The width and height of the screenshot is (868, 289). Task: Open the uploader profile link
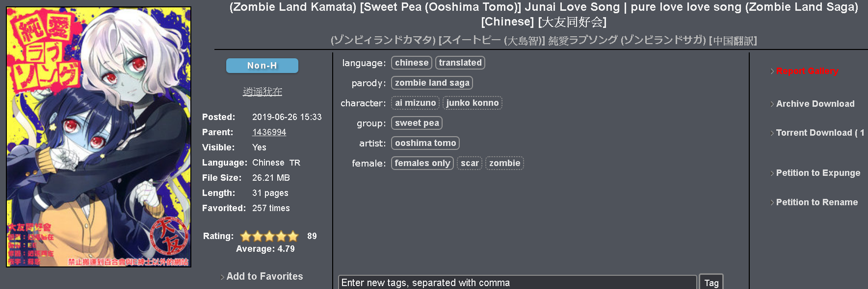[x=263, y=92]
